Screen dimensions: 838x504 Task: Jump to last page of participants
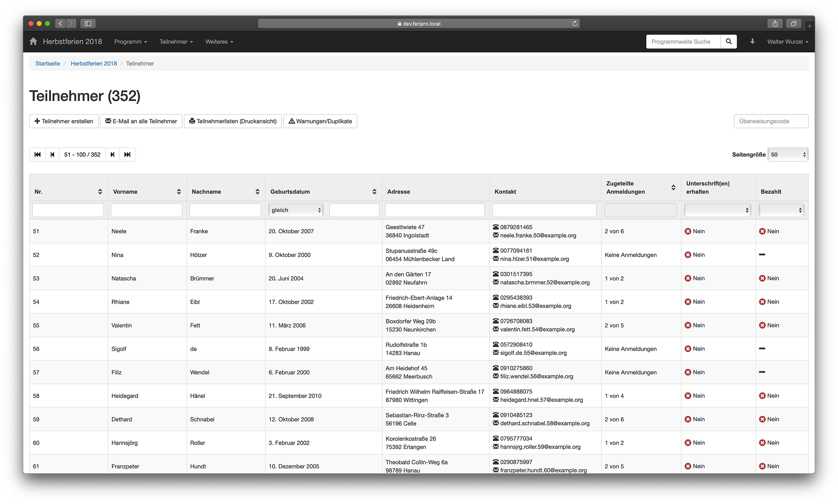pyautogui.click(x=127, y=155)
